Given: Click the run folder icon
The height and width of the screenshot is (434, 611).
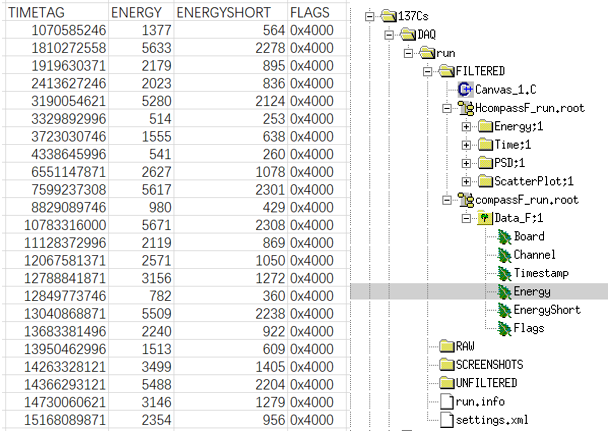Looking at the screenshot, I should click(427, 53).
